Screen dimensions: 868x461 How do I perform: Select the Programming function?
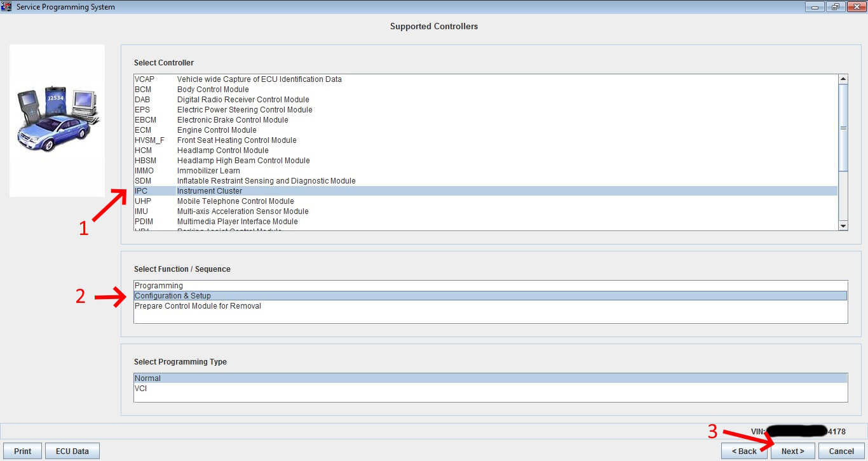pos(491,286)
